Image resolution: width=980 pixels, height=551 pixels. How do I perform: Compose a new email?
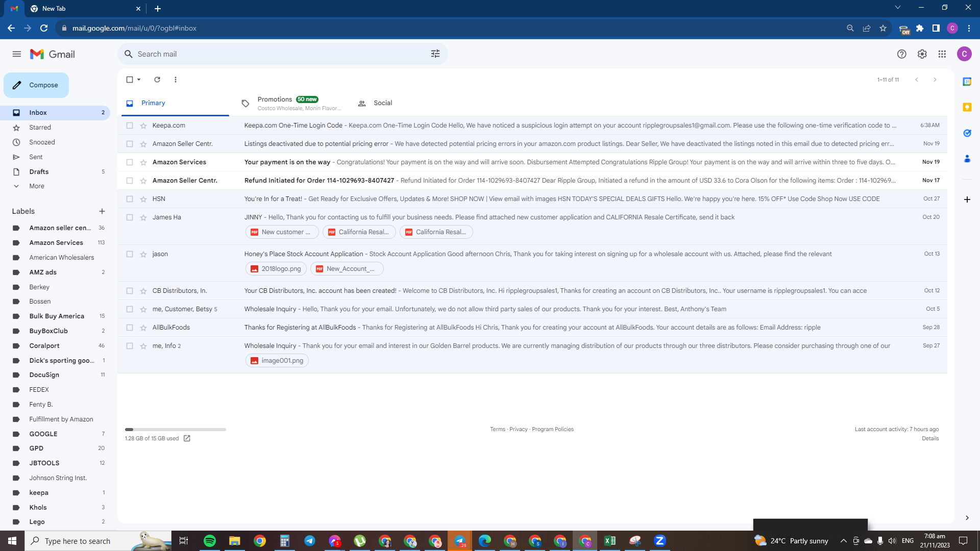(36, 85)
